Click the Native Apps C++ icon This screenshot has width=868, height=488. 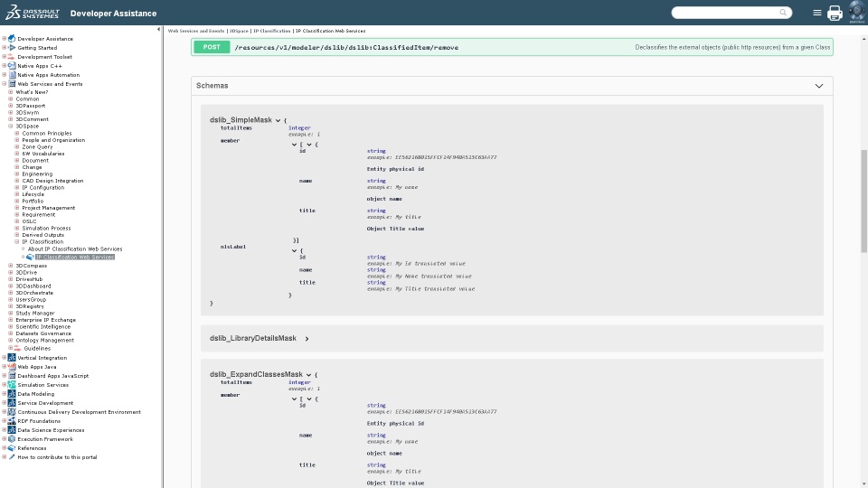click(12, 66)
